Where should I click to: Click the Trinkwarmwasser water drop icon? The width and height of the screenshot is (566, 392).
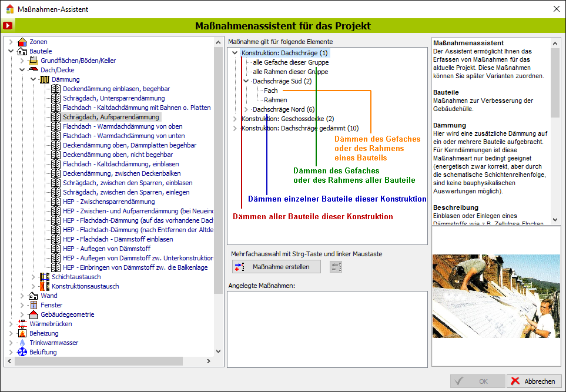pyautogui.click(x=22, y=343)
